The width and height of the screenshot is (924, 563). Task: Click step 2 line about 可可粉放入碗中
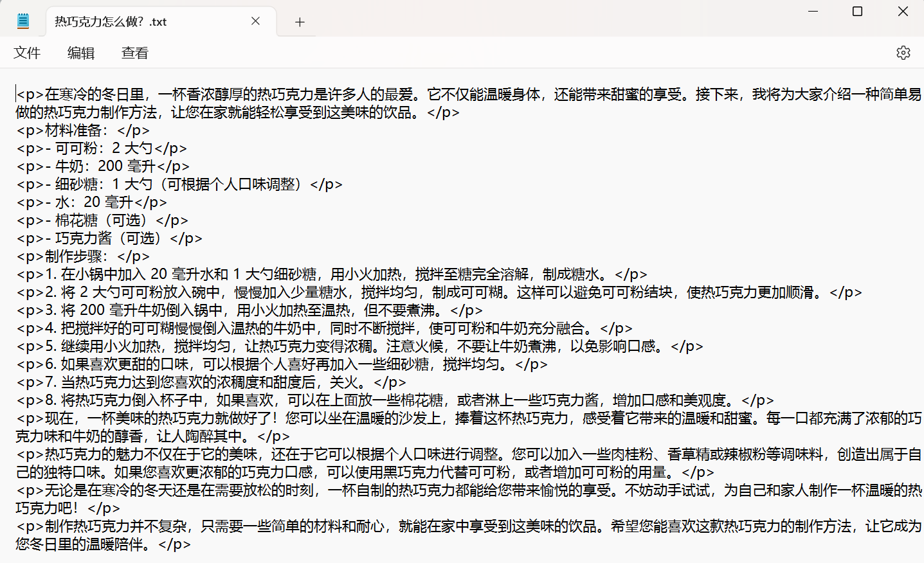(439, 292)
